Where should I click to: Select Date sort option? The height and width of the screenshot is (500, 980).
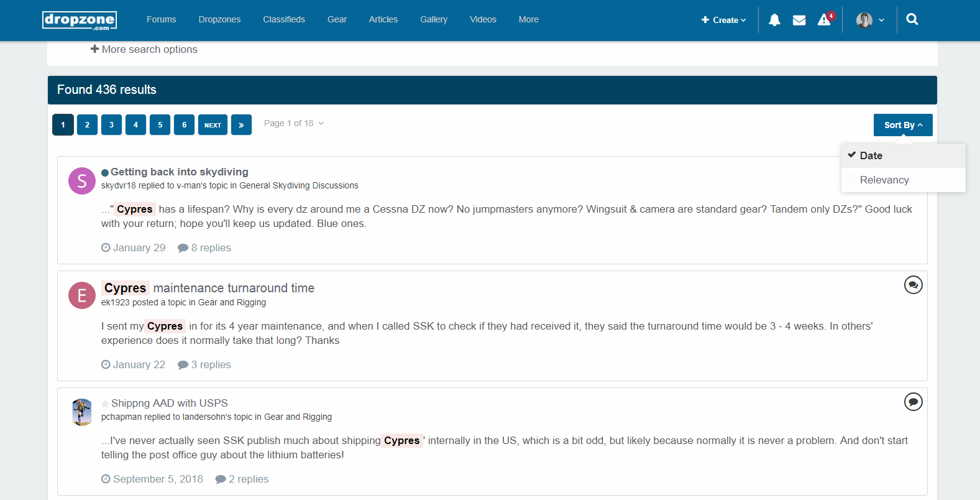pyautogui.click(x=903, y=155)
